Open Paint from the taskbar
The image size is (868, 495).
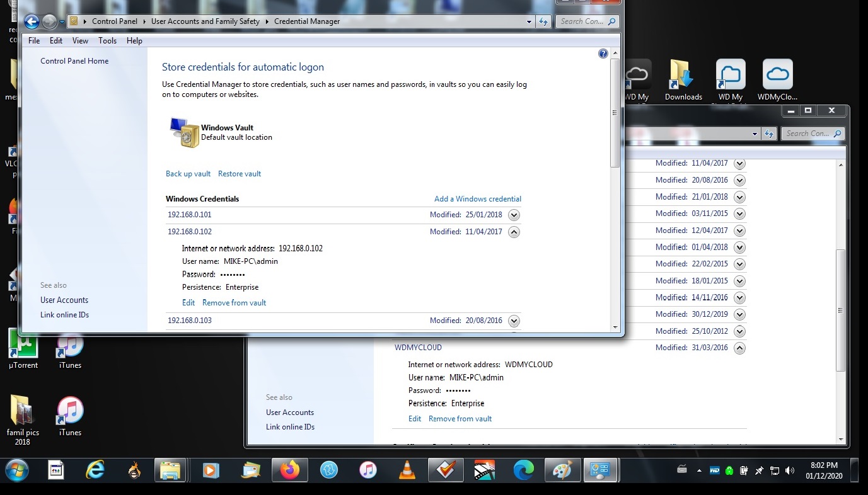click(562, 470)
